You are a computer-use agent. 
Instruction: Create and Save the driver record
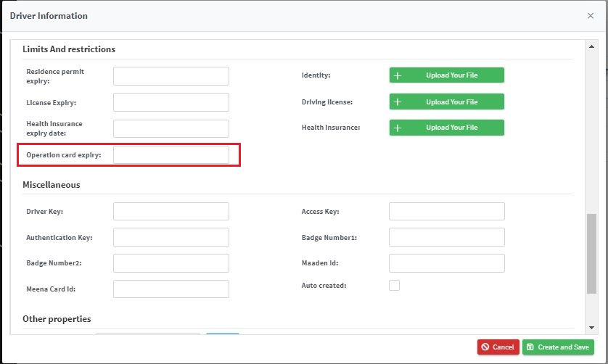(558, 347)
